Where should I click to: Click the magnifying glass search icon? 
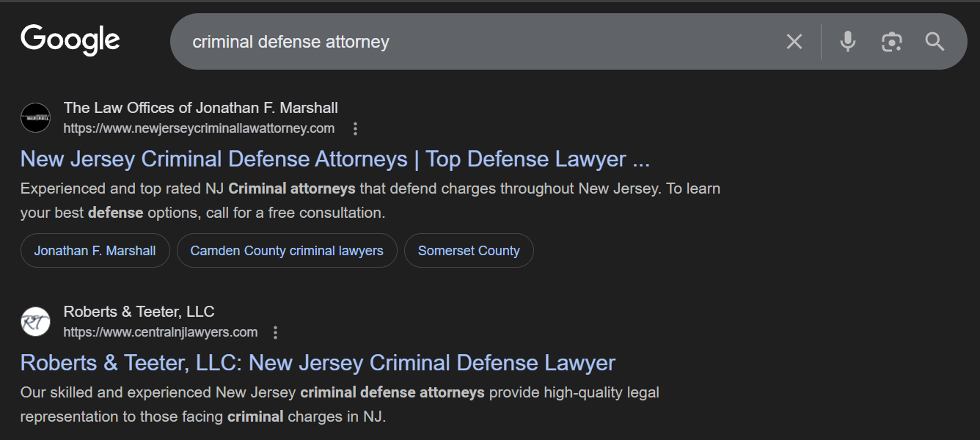pos(935,42)
